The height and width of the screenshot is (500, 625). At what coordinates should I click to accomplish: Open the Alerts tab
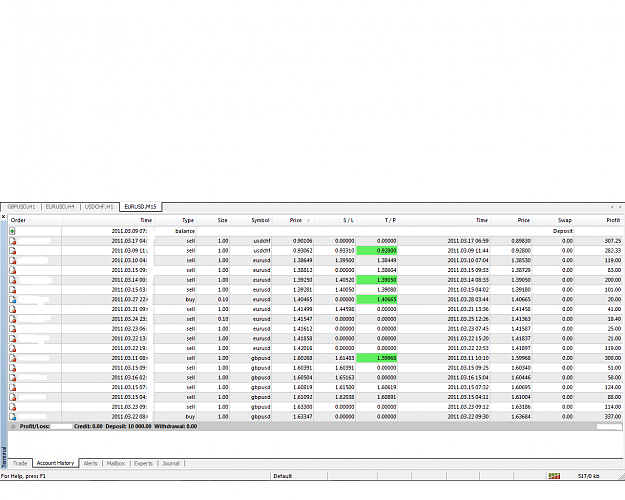(90, 463)
